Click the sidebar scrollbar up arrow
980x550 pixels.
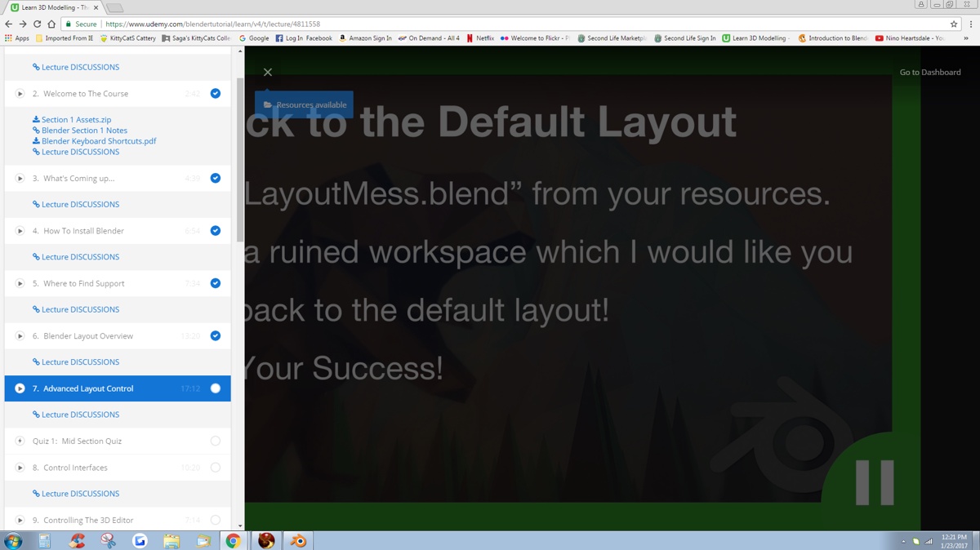click(240, 51)
